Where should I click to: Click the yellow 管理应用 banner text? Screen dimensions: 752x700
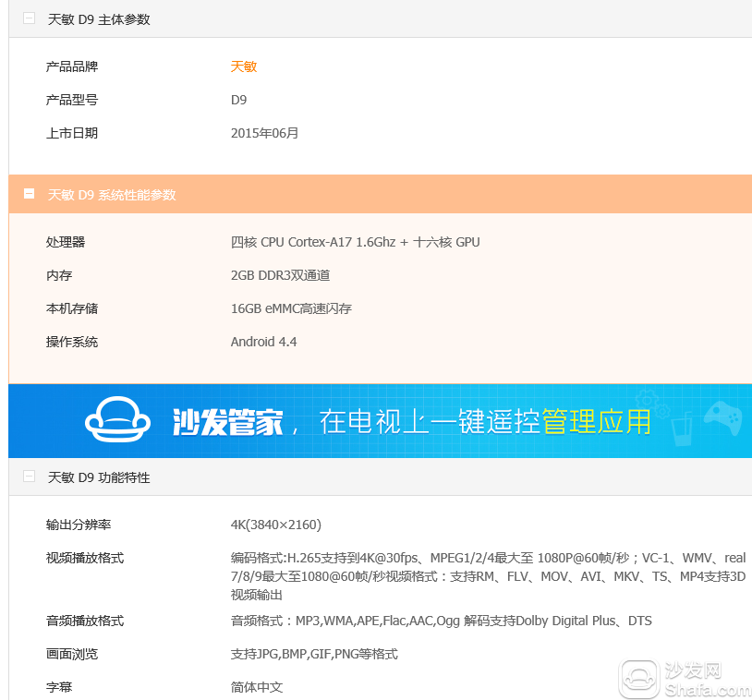click(x=596, y=421)
